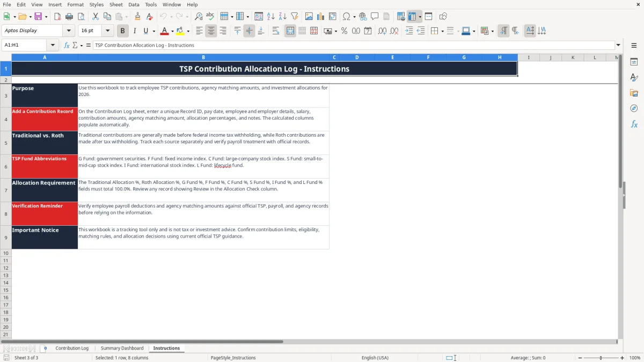The image size is (644, 362).
Task: Toggle Underline formatting
Action: pos(145,31)
